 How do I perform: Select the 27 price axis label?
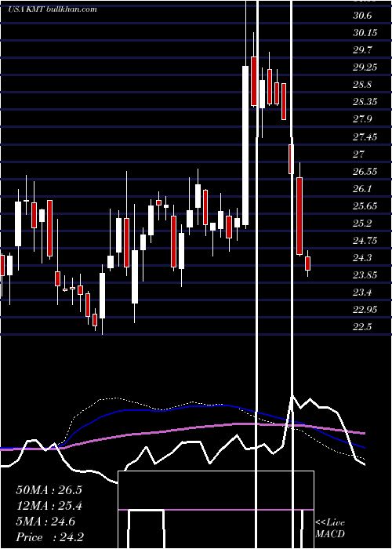pos(359,154)
